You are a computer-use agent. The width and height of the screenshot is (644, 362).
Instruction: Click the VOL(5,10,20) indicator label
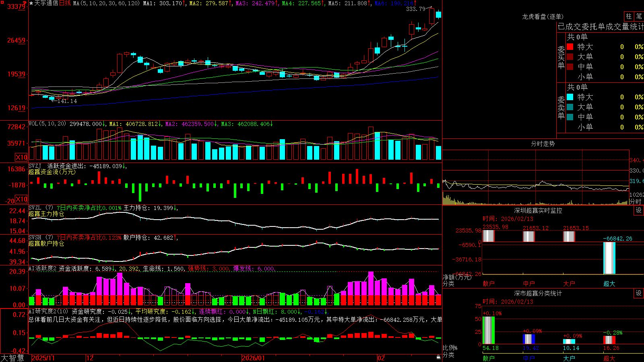click(47, 124)
